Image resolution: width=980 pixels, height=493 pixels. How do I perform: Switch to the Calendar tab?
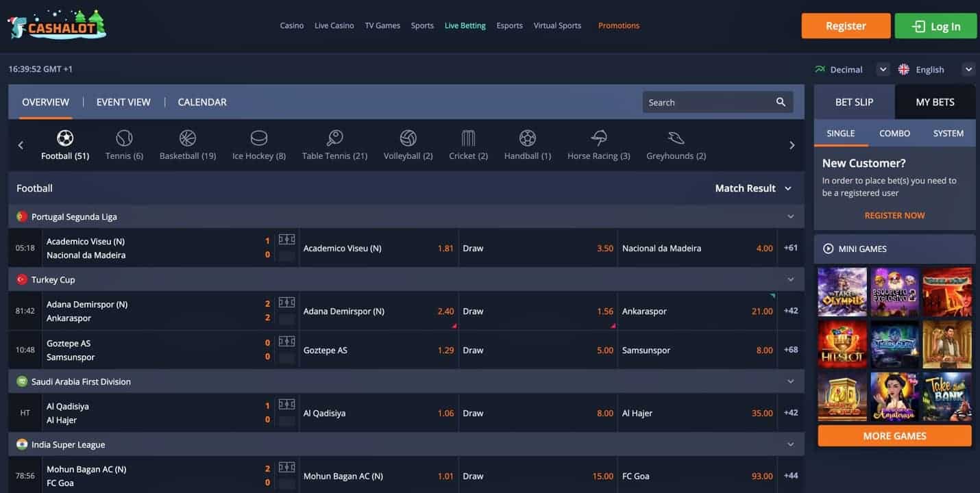click(x=202, y=102)
